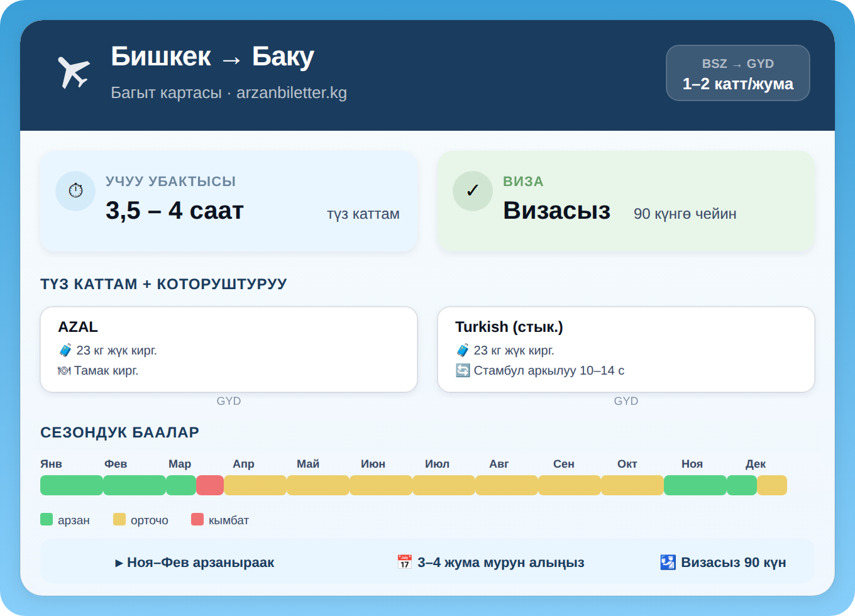The width and height of the screenshot is (855, 616).
Task: Click the BSZ → GYD frequency badge
Action: [737, 73]
